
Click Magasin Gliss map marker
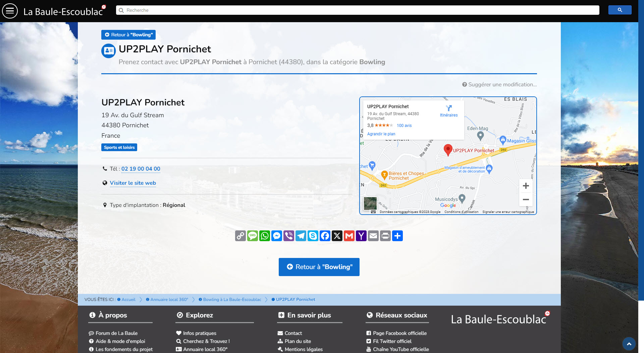(x=502, y=140)
